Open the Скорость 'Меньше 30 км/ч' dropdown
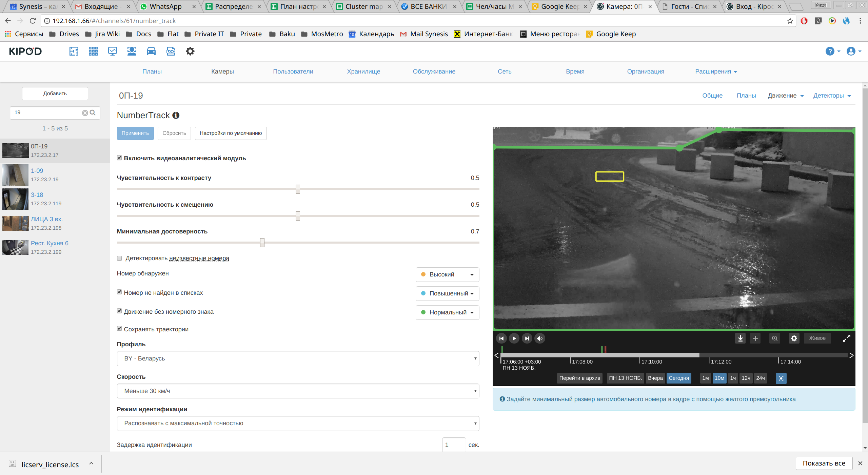This screenshot has height=475, width=868. click(x=298, y=391)
